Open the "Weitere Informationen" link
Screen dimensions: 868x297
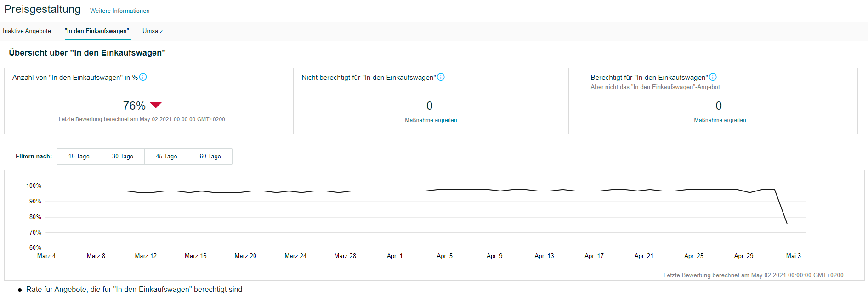(x=119, y=11)
